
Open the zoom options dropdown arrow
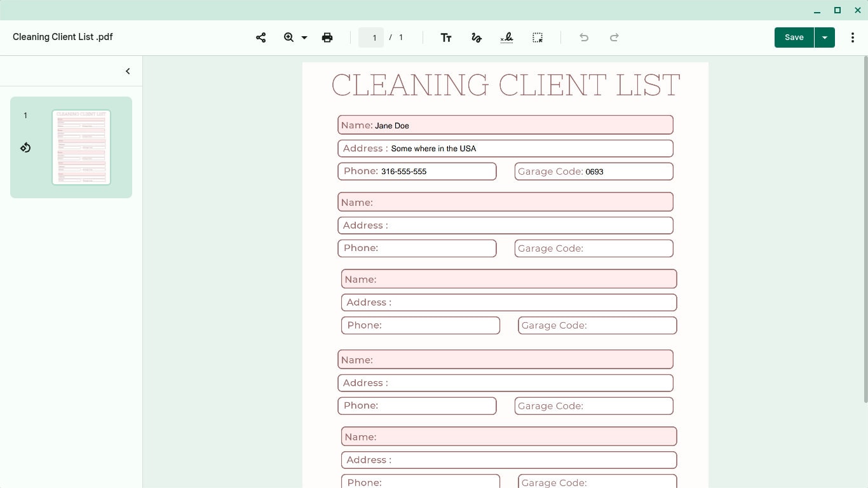304,37
